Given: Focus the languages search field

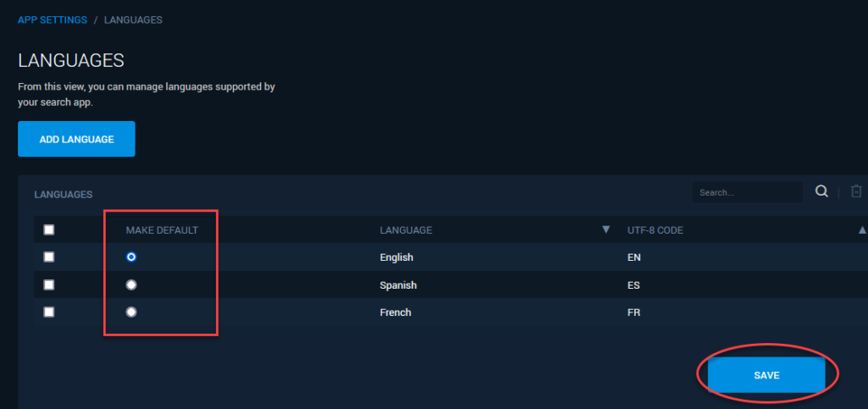Looking at the screenshot, I should coord(747,192).
